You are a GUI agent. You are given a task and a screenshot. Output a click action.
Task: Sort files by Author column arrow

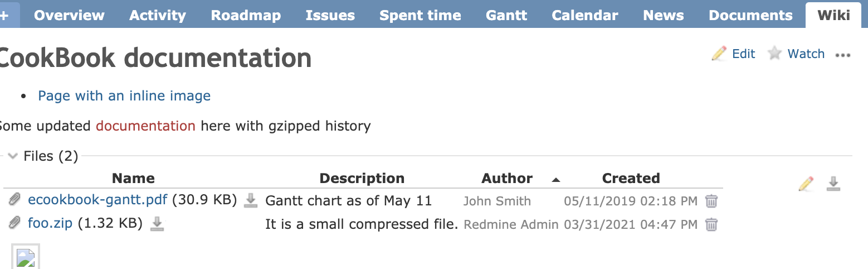pos(555,179)
